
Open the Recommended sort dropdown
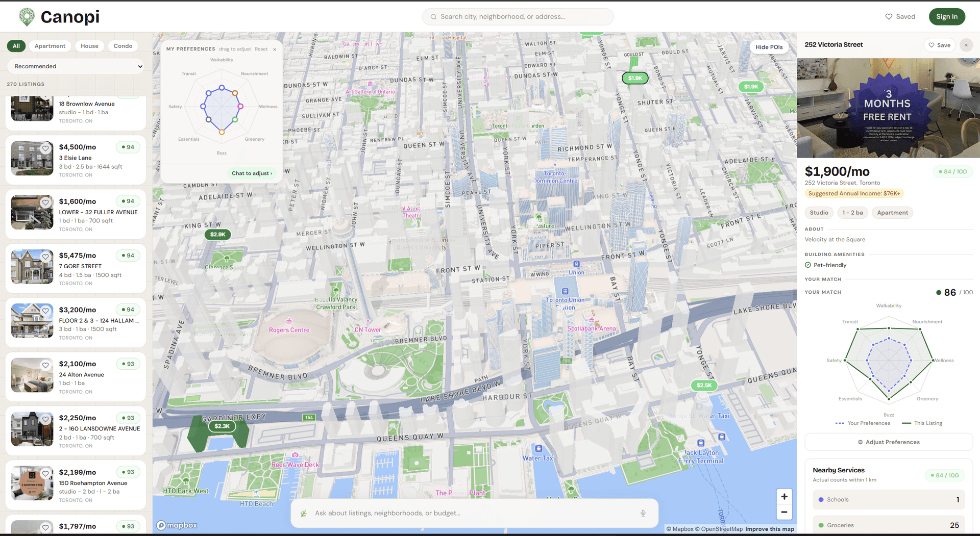tap(76, 66)
